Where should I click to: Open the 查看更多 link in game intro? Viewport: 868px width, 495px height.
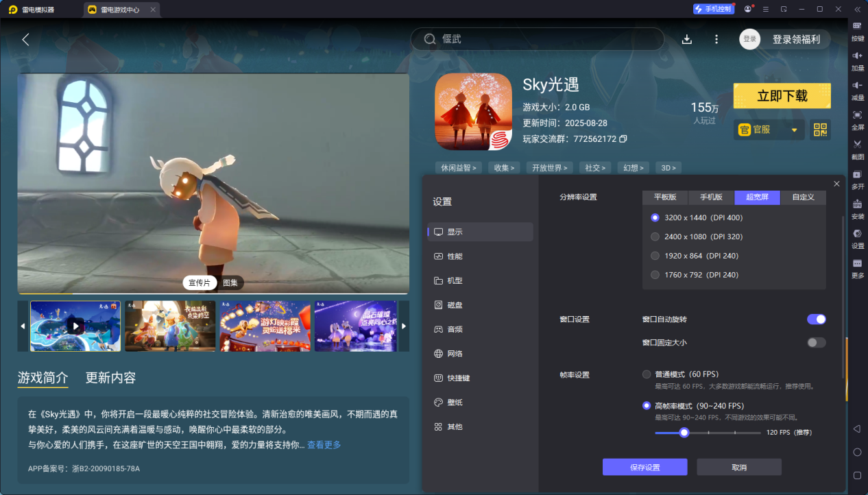point(324,445)
